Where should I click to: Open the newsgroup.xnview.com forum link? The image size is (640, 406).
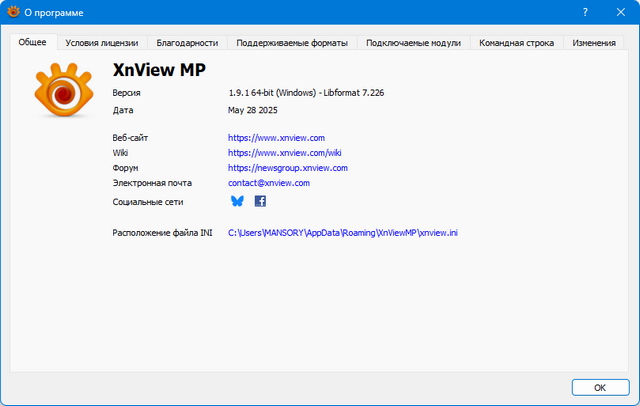coord(288,168)
